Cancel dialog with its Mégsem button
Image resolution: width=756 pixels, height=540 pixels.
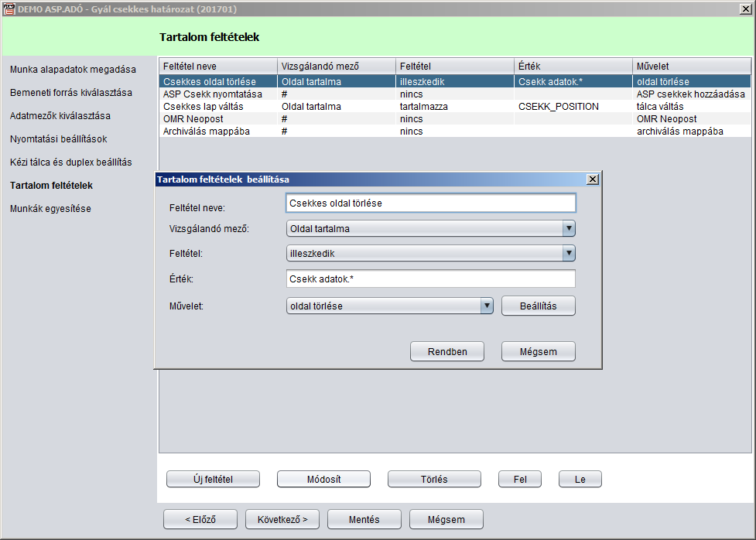click(x=538, y=351)
